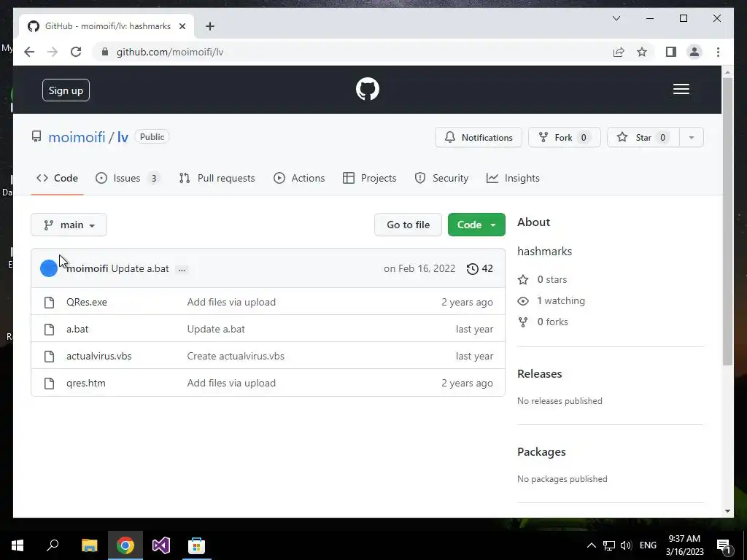Screen dimensions: 747x560
Task: Open File Explorer from the taskbar
Action: pos(89,545)
